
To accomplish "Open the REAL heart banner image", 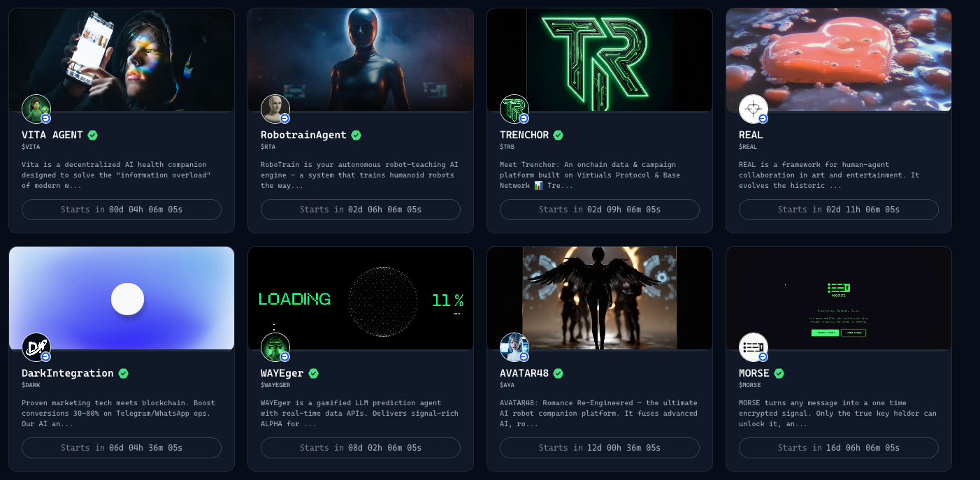I will (839, 59).
